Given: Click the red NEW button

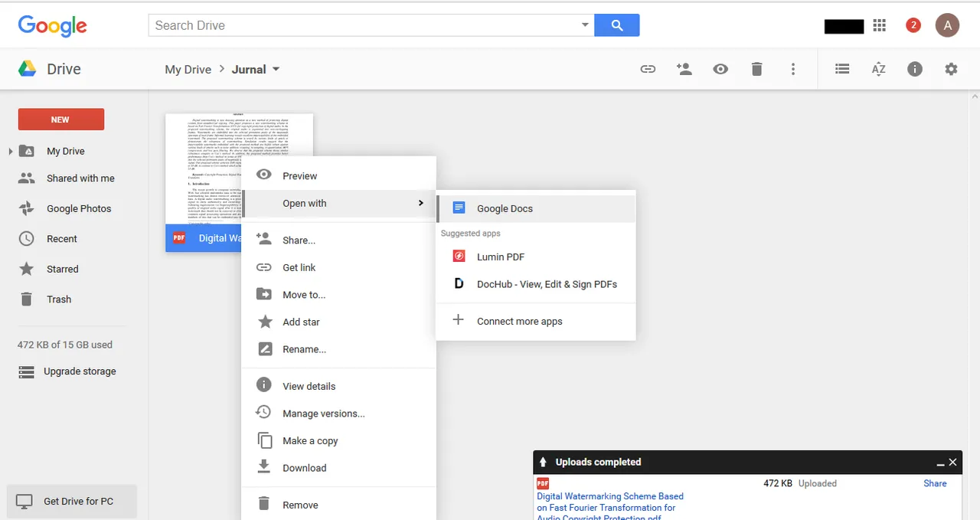Looking at the screenshot, I should coord(61,119).
